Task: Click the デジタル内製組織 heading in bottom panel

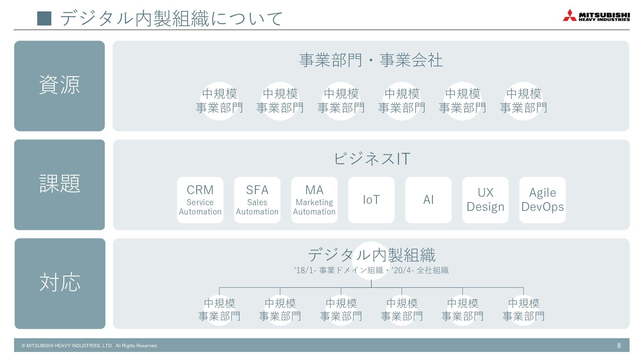Action: tap(371, 255)
